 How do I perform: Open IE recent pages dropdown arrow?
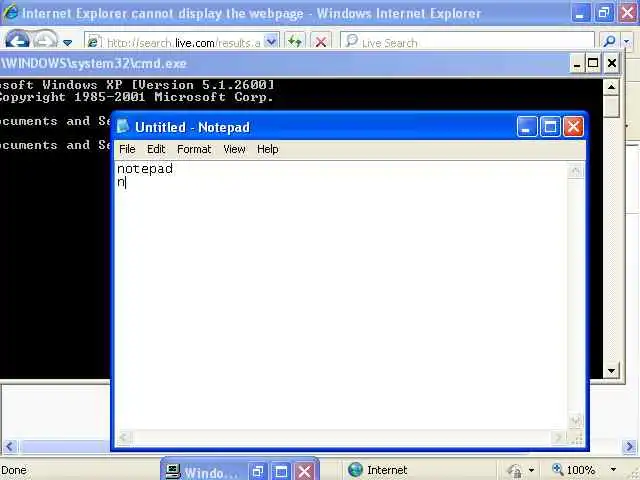pyautogui.click(x=68, y=42)
